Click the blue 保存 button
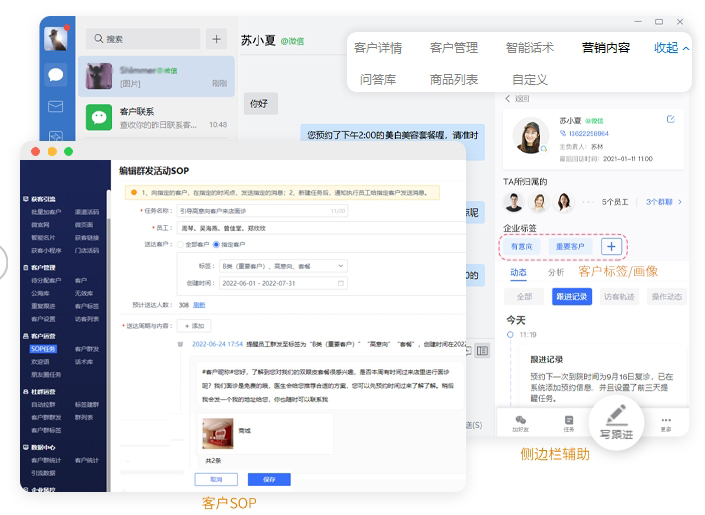Viewport: 705px width, 515px height. click(x=268, y=479)
